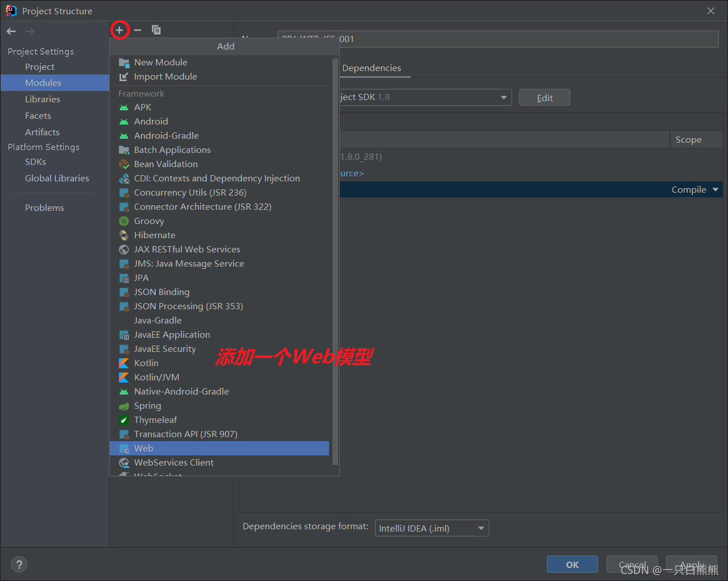Open the Module SDK dropdown
The image size is (728, 581).
coord(425,97)
